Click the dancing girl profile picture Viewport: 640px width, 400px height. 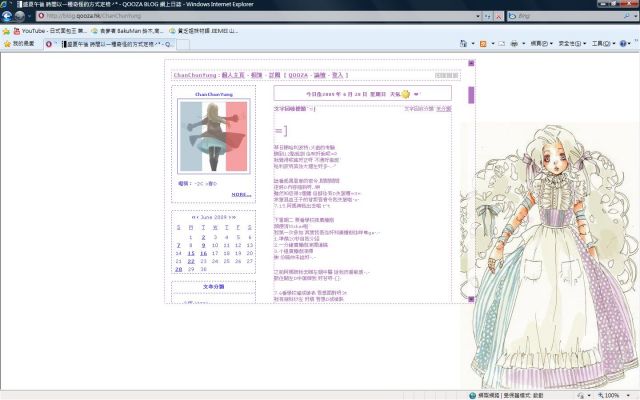click(213, 136)
